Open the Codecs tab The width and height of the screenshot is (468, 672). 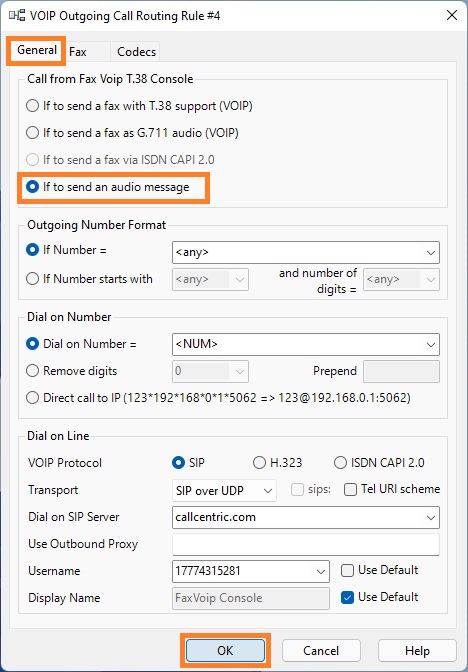136,52
